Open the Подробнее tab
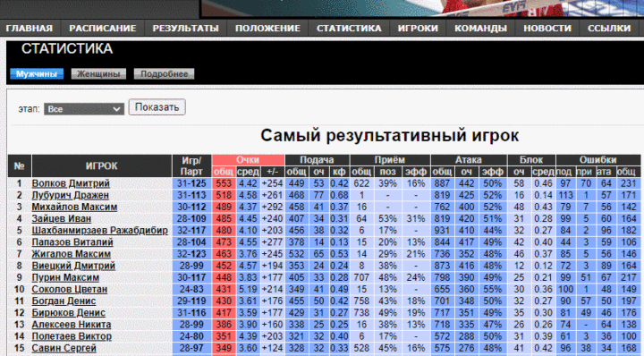This screenshot has width=644, height=356. click(x=165, y=74)
